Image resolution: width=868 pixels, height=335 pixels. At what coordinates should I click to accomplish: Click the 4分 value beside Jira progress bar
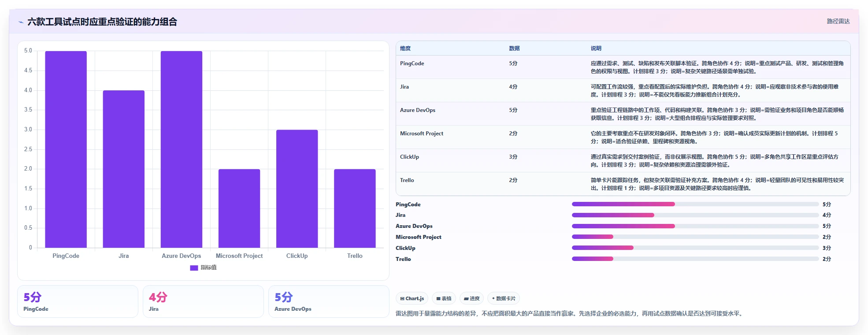coord(827,215)
